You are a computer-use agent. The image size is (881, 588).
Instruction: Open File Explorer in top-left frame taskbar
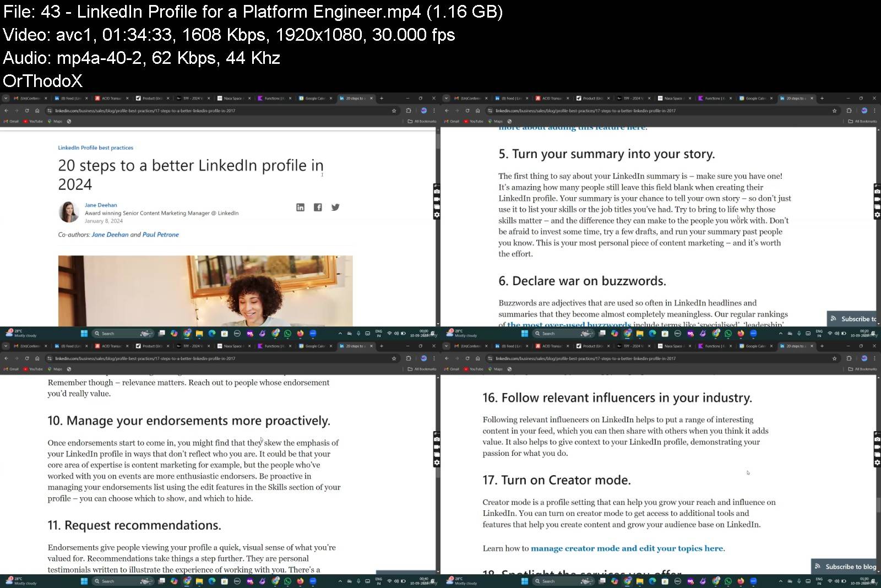199,333
